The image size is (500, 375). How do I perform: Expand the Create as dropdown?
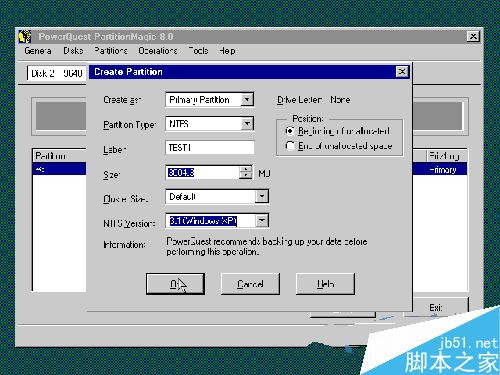coord(247,100)
